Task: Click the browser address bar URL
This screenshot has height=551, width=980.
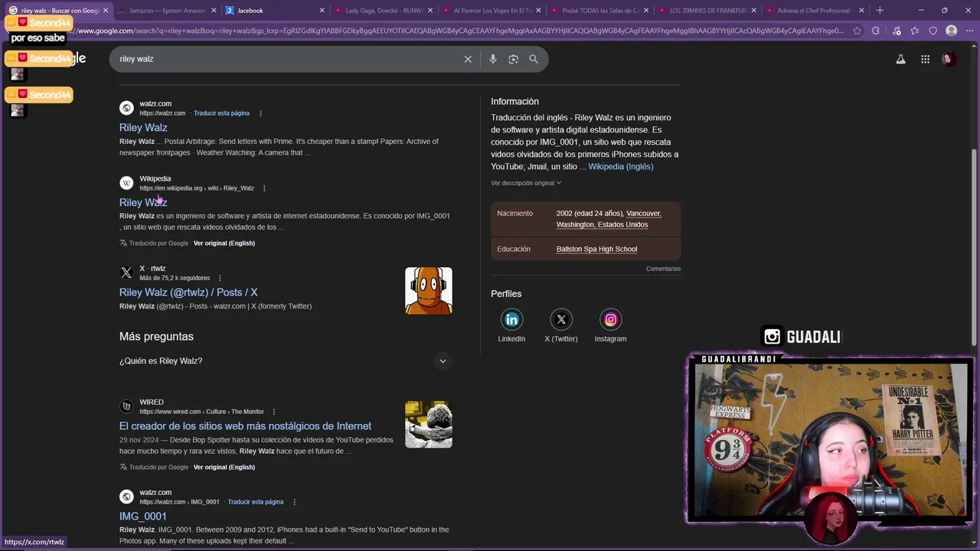Action: 459,31
